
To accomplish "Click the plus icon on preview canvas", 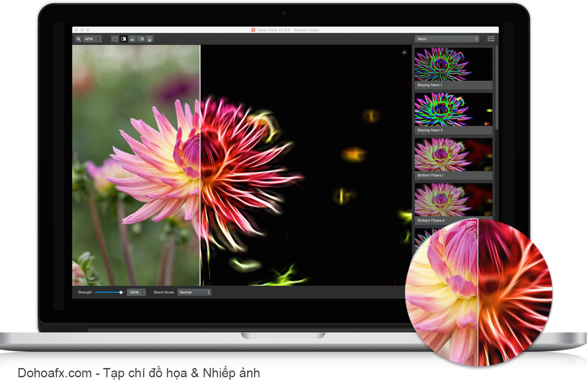I will [x=404, y=53].
